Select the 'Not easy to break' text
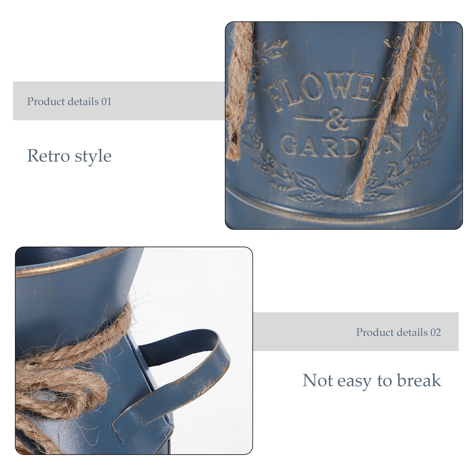 coord(372,381)
